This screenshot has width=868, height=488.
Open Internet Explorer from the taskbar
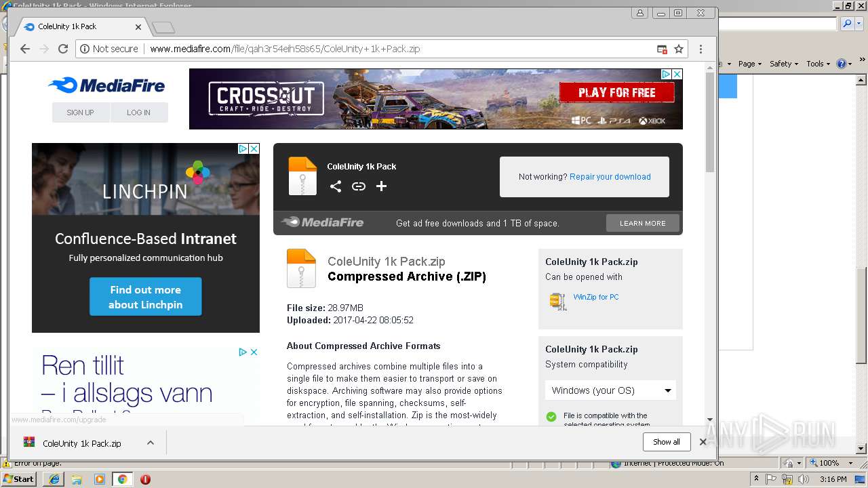coord(54,479)
